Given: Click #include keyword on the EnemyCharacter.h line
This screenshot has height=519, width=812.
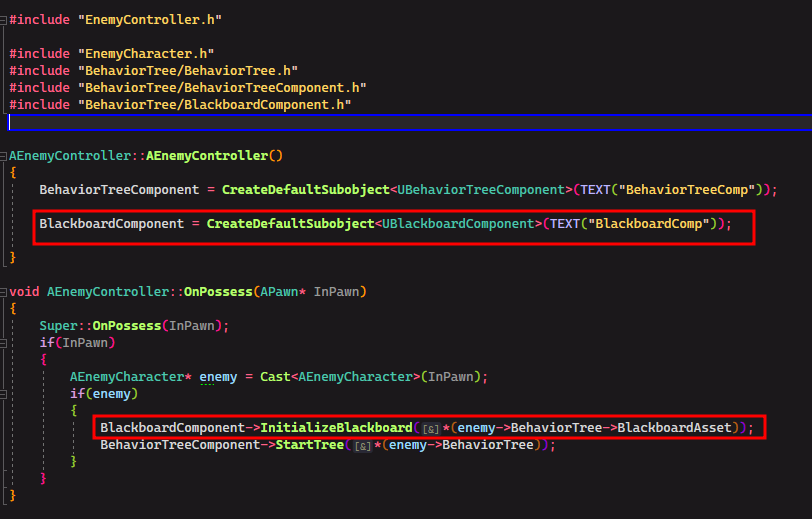Looking at the screenshot, I should [39, 54].
